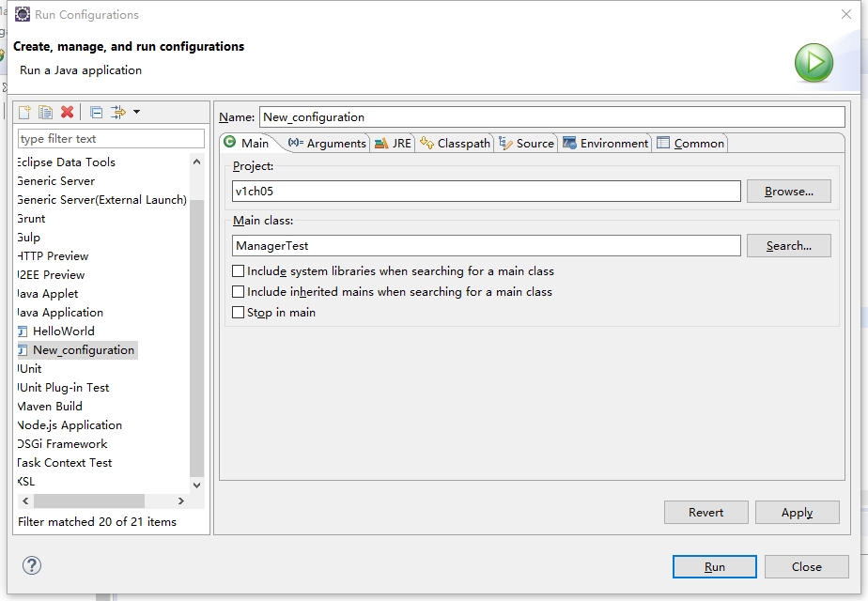This screenshot has width=868, height=601.
Task: Click the Search... button for Main class
Action: click(x=788, y=246)
